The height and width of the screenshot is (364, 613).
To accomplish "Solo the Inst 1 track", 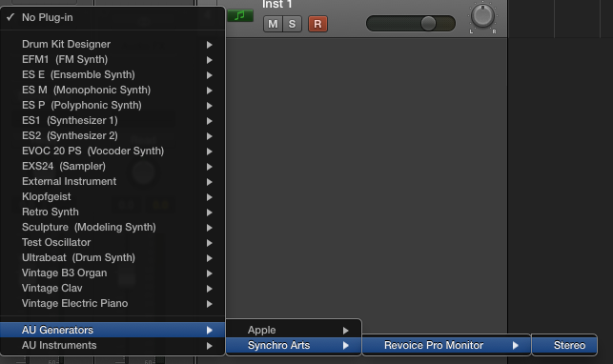I will pos(292,24).
